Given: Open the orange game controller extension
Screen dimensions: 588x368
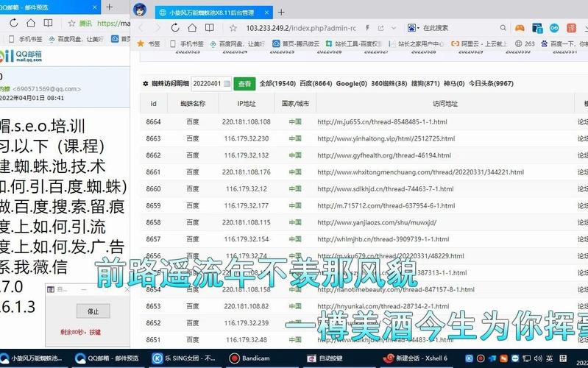Looking at the screenshot, I should pos(520,28).
